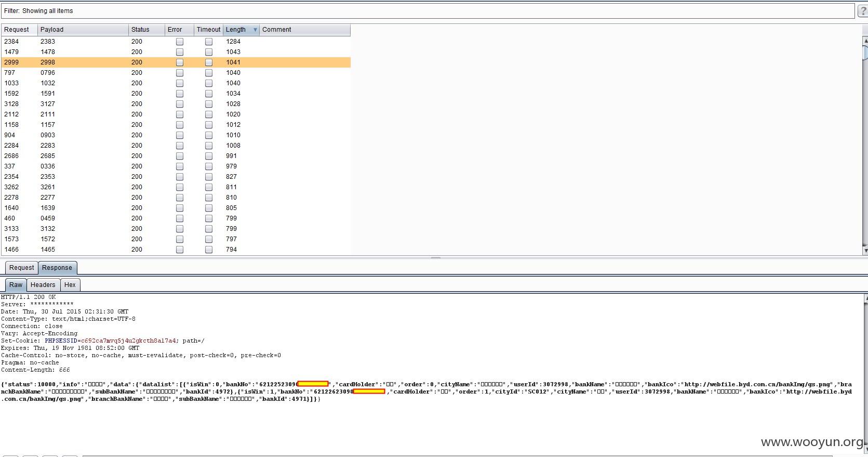868x457 pixels.
Task: Select row with payload 1639
Action: [x=176, y=208]
